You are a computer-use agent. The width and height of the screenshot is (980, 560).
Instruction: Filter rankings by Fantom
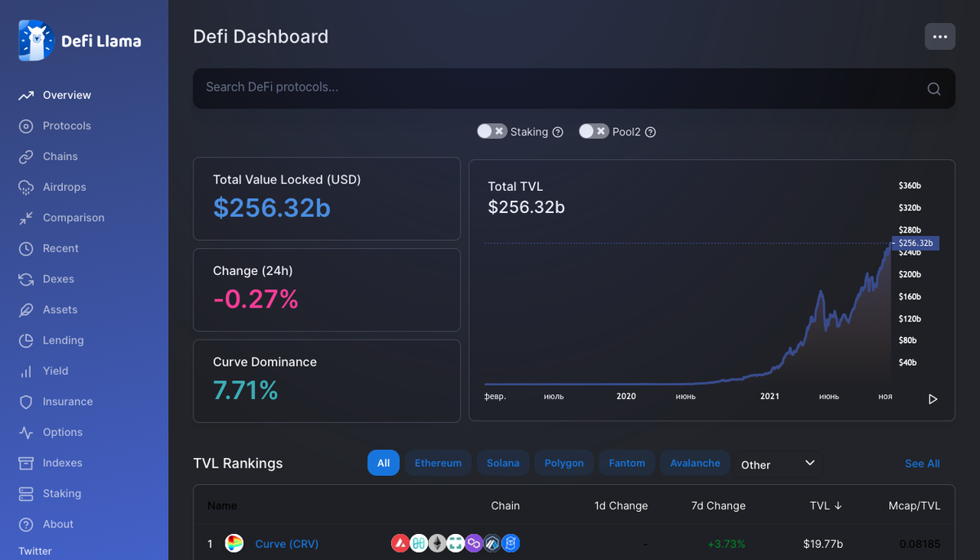tap(627, 463)
